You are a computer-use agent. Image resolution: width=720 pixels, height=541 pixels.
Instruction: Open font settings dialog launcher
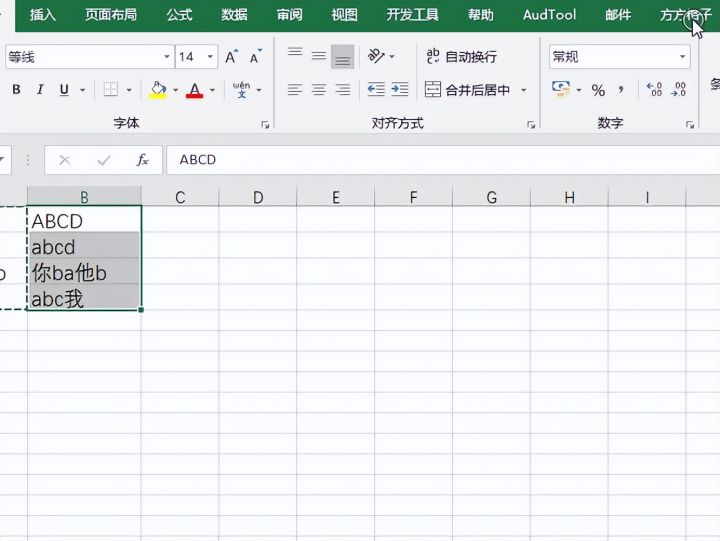click(265, 124)
